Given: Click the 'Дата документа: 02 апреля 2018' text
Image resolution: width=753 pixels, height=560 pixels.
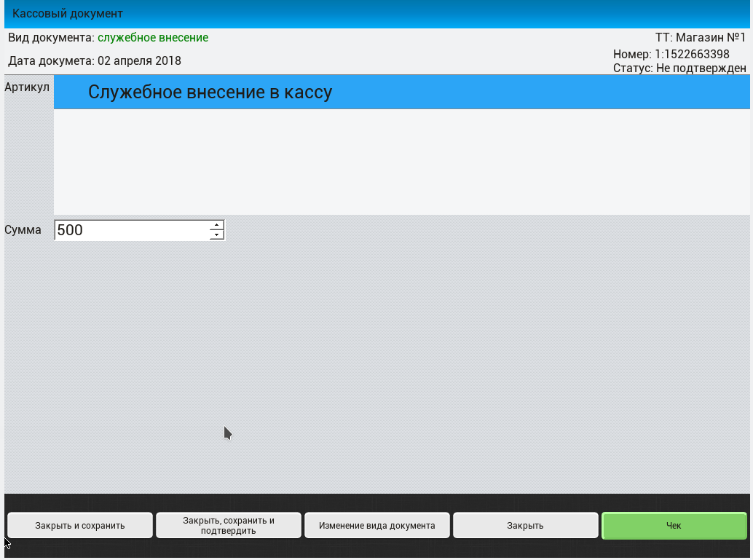Looking at the screenshot, I should (95, 61).
